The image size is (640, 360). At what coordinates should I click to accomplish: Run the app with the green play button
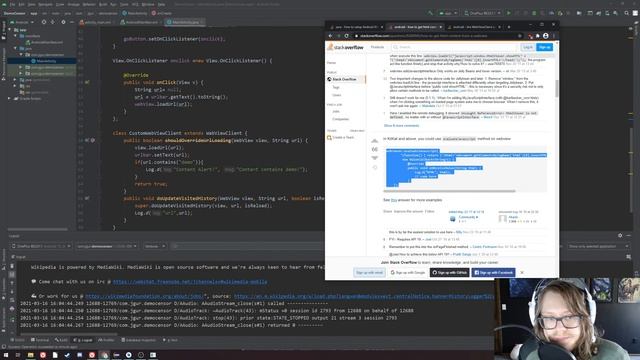tap(509, 13)
